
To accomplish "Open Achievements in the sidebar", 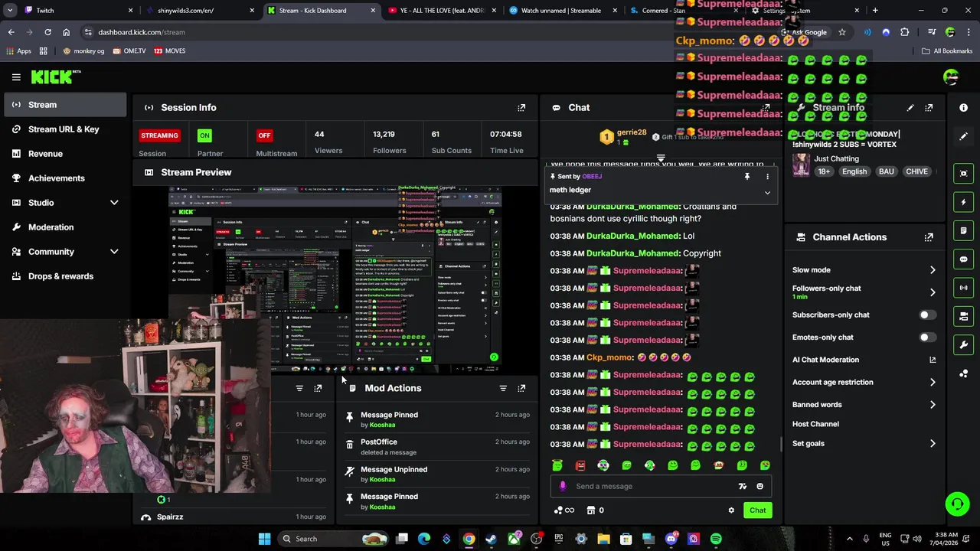I will pyautogui.click(x=65, y=178).
